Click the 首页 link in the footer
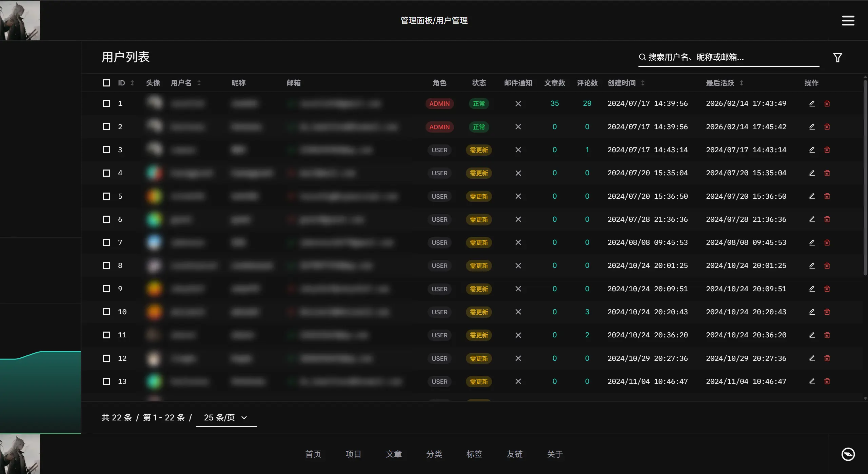868x474 pixels. click(x=313, y=454)
